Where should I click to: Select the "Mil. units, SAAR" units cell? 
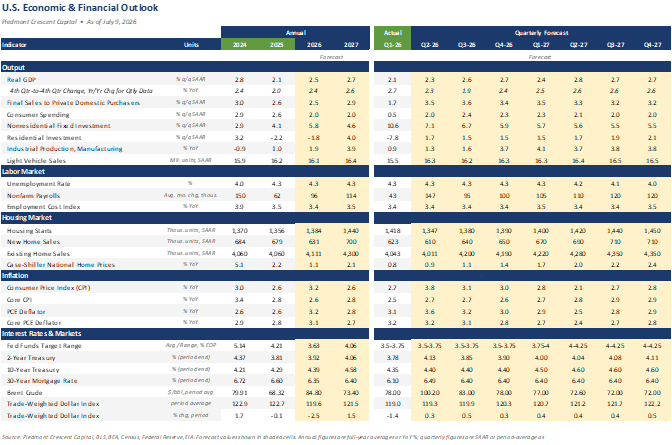[191, 160]
